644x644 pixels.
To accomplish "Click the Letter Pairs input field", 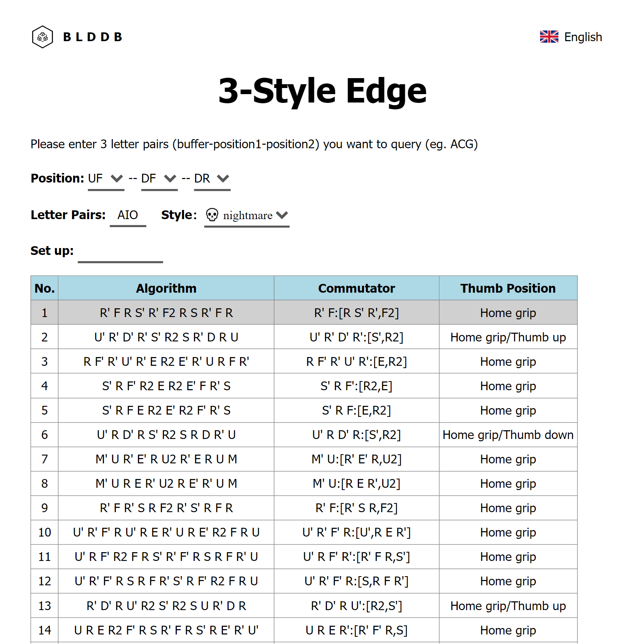I will pos(128,215).
